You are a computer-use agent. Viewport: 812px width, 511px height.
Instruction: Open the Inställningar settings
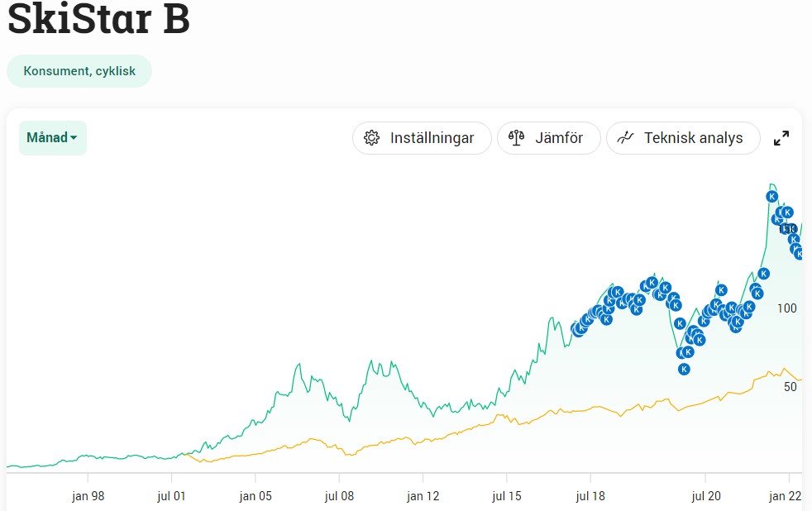tap(422, 138)
